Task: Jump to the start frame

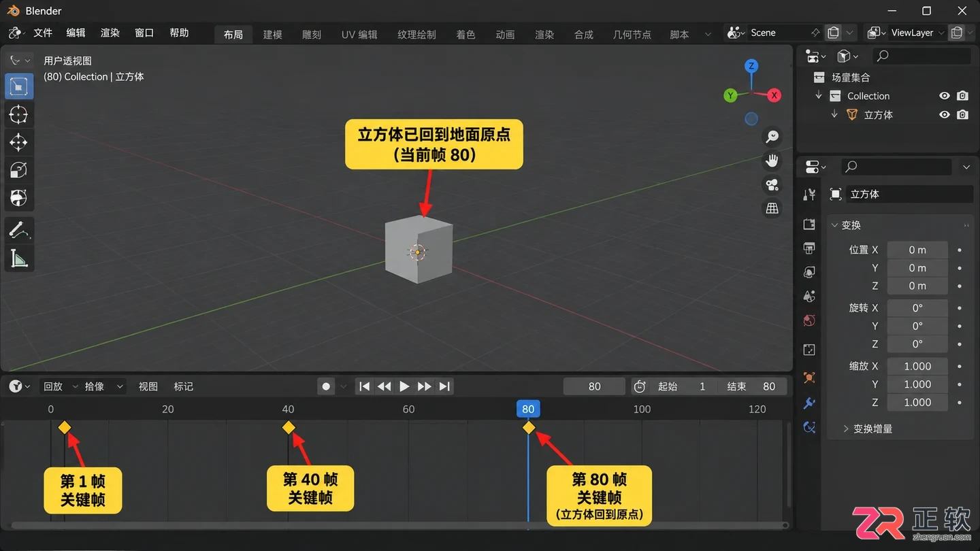Action: click(365, 386)
